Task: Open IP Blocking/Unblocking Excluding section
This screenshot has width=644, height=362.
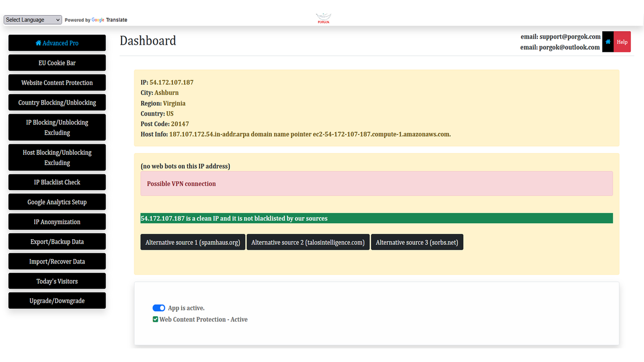Action: point(57,127)
